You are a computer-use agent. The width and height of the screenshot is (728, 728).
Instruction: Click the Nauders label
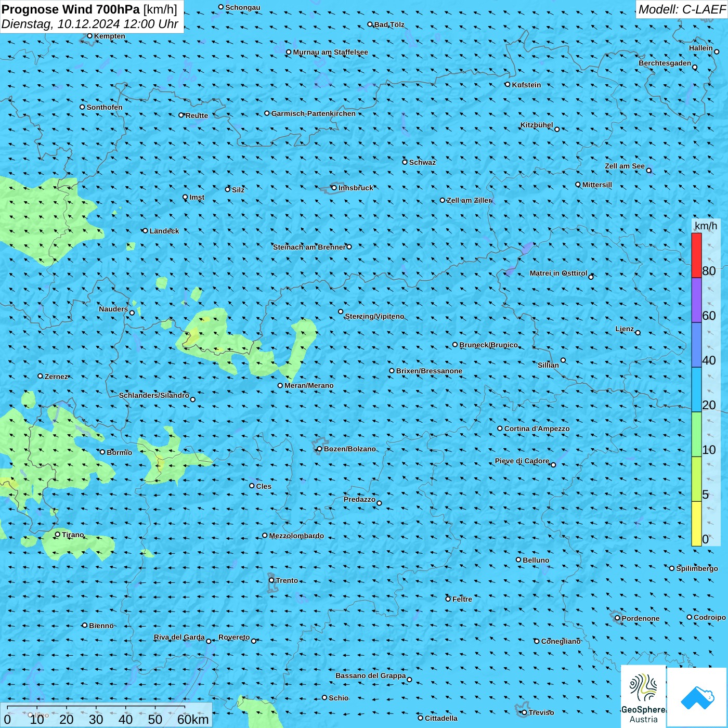[x=113, y=309]
